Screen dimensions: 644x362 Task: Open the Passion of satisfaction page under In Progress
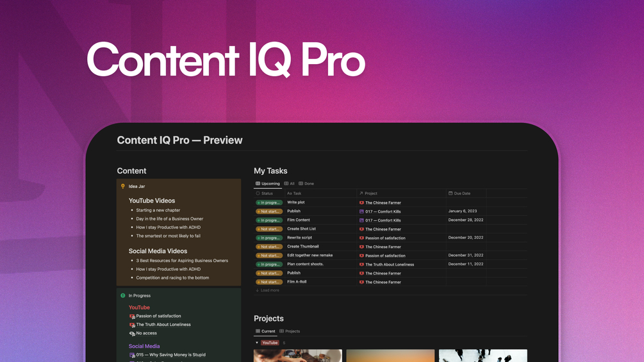click(158, 316)
